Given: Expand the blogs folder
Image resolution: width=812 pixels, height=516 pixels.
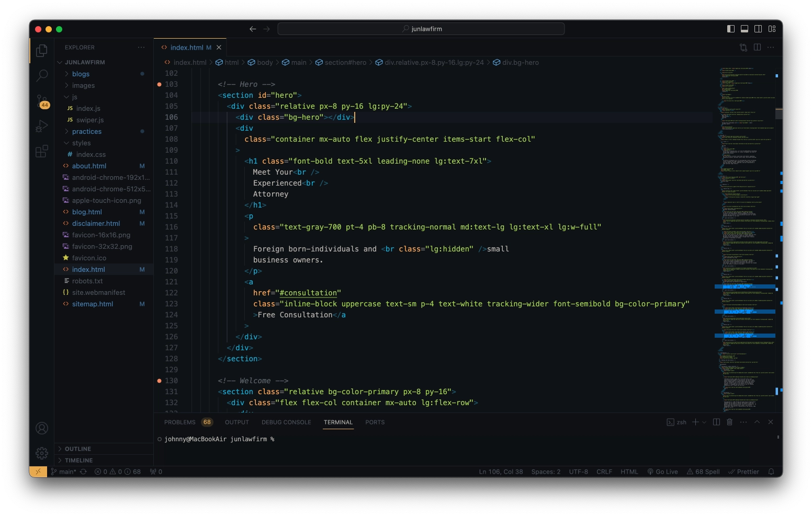Looking at the screenshot, I should click(104, 74).
